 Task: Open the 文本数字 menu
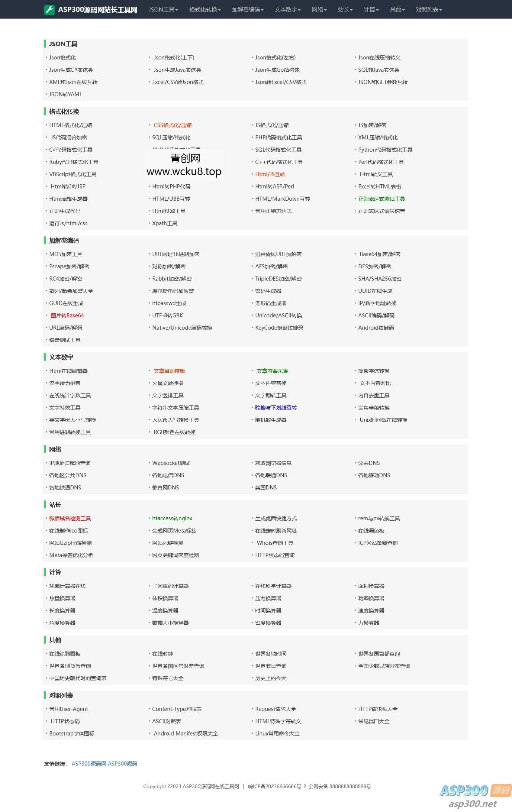pyautogui.click(x=287, y=10)
